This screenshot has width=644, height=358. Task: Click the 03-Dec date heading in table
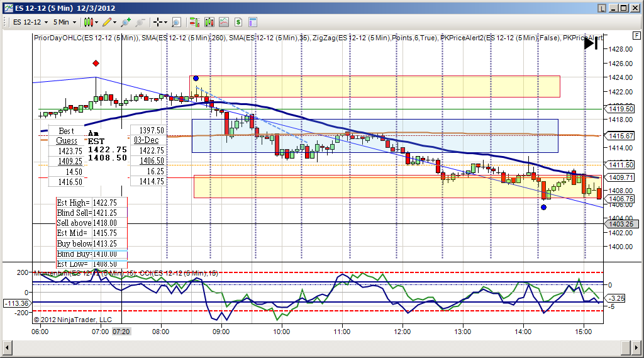pos(146,140)
